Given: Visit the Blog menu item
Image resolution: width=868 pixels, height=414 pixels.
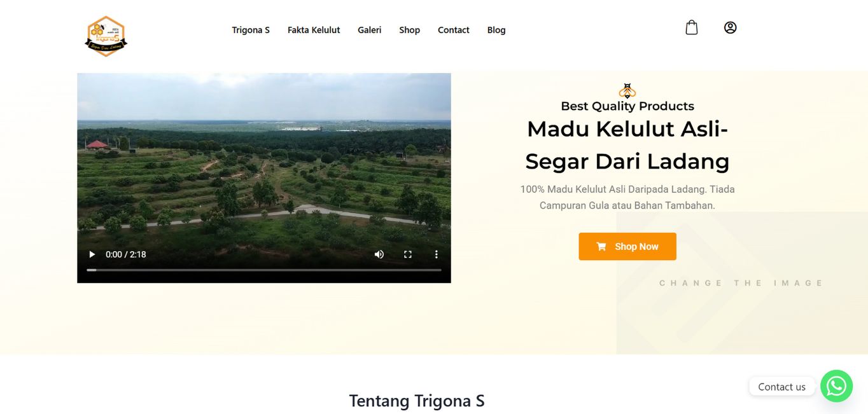Looking at the screenshot, I should click(x=496, y=30).
